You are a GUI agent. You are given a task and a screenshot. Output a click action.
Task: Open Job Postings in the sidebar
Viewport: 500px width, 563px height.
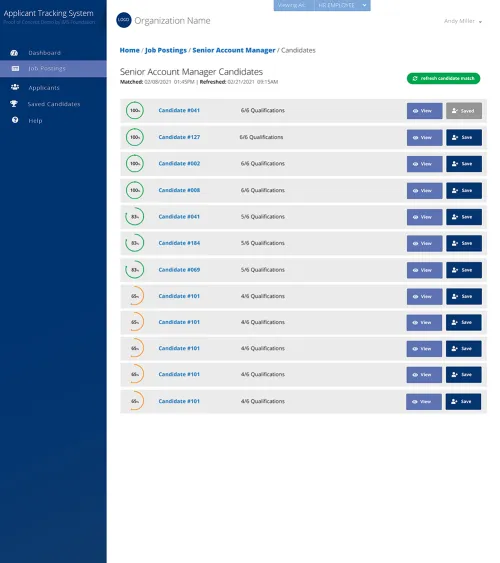tap(53, 69)
